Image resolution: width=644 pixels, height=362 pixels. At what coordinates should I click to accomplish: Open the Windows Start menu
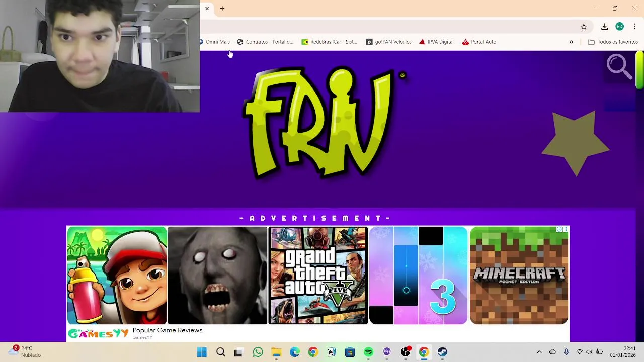(x=202, y=352)
